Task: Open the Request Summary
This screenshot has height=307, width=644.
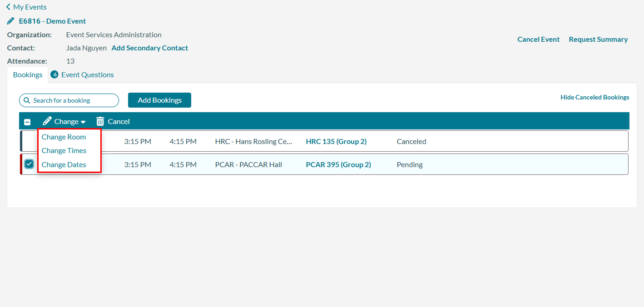Action: point(598,40)
